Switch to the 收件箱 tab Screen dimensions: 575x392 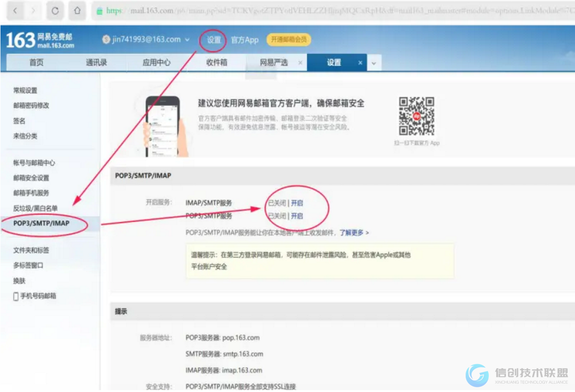pos(216,63)
